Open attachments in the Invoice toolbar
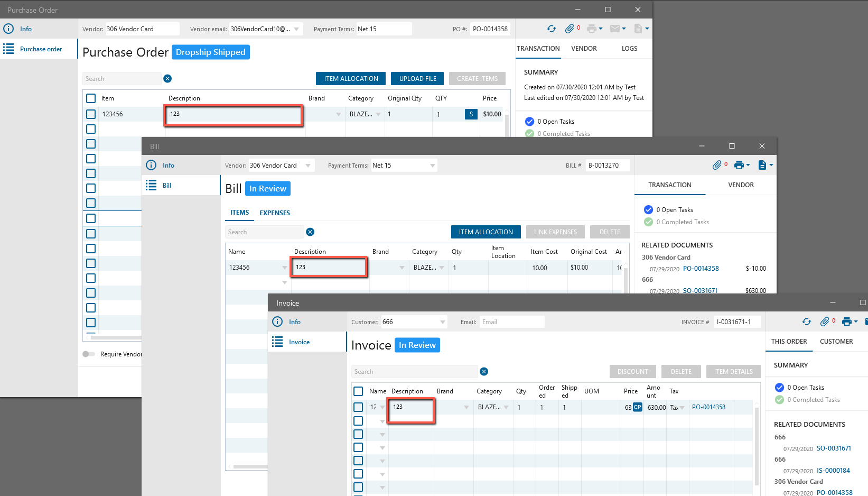Image resolution: width=868 pixels, height=496 pixels. 825,322
